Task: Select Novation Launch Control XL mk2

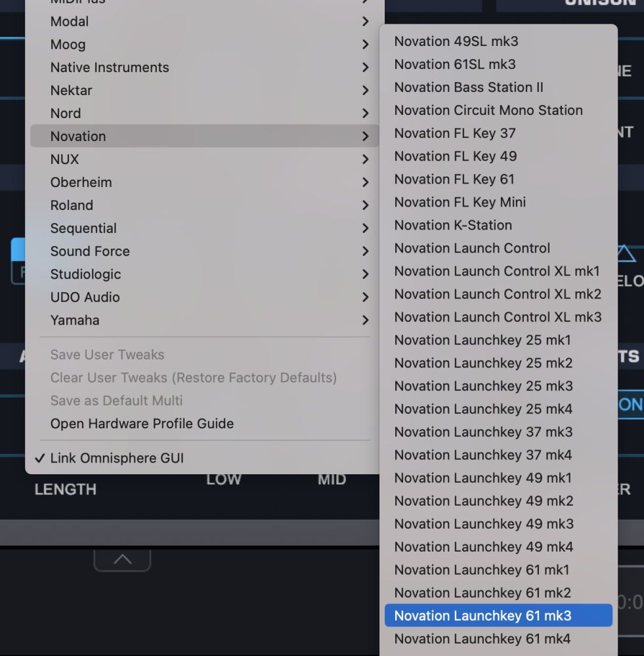Action: click(x=498, y=294)
